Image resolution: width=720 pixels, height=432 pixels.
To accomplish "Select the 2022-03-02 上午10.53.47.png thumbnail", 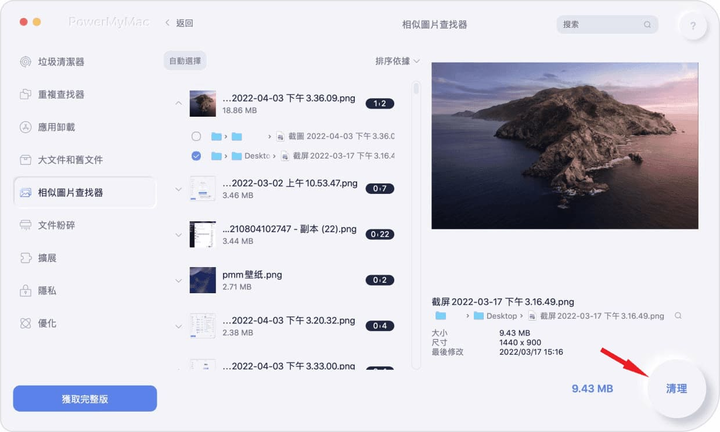I will 202,189.
